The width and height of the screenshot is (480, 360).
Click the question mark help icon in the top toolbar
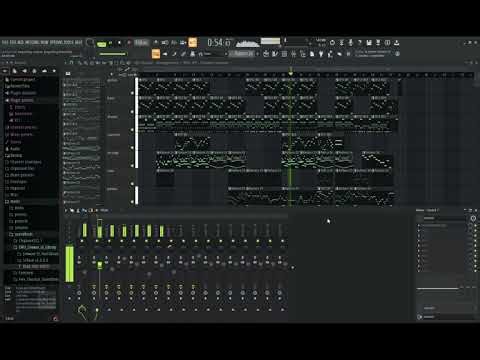tap(360, 43)
